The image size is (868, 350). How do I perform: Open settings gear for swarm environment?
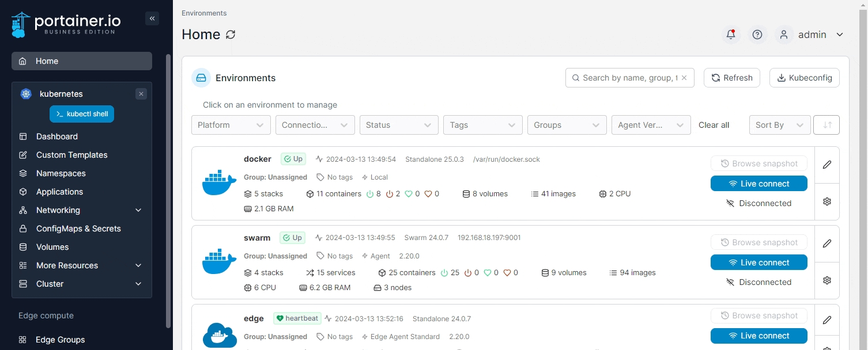(827, 280)
